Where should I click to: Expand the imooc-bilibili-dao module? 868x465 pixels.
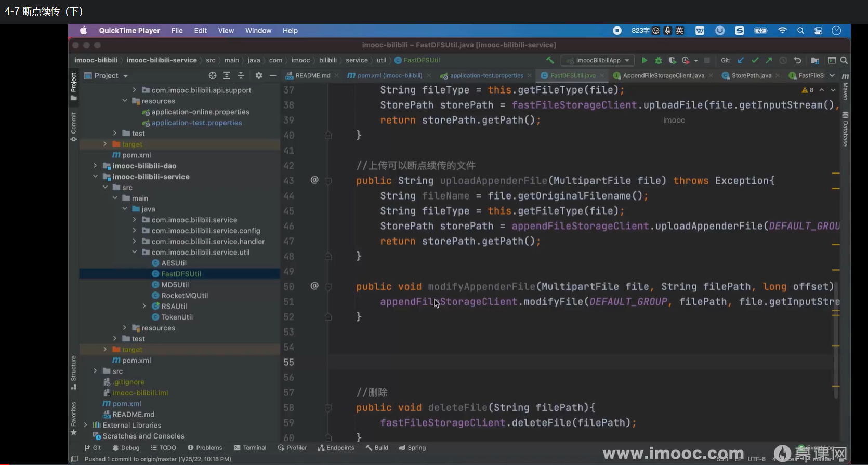click(95, 166)
